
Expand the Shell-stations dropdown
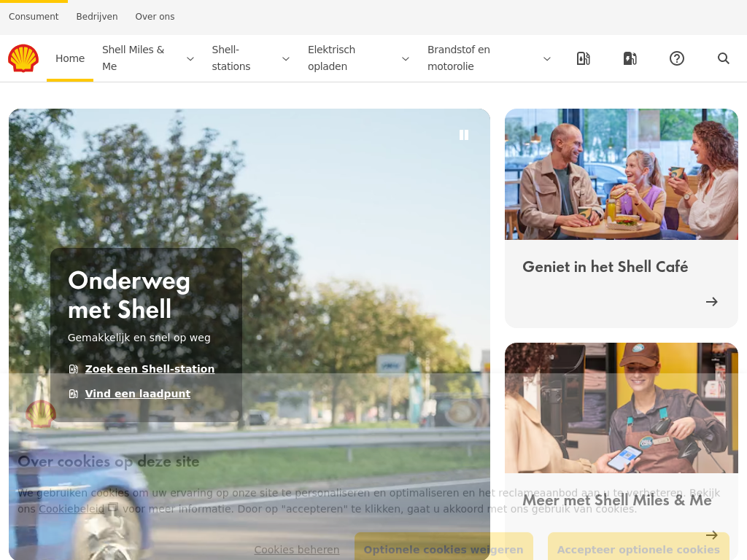click(x=285, y=58)
